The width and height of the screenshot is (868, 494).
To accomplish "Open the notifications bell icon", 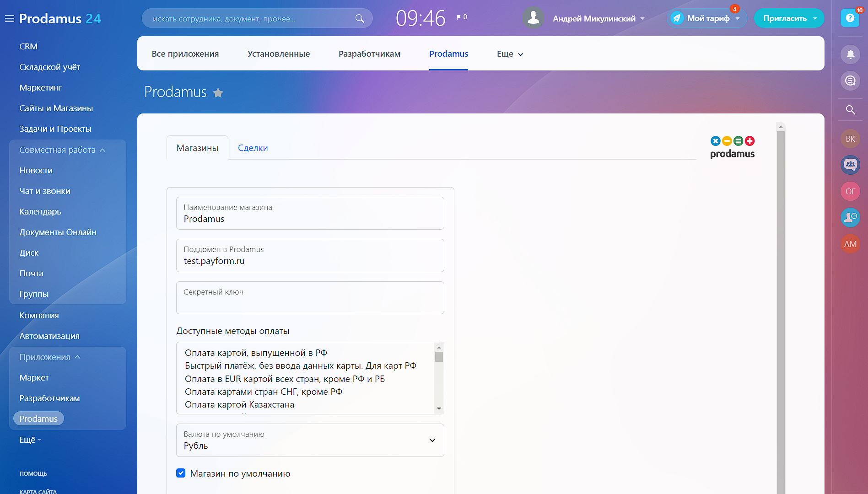I will (850, 54).
